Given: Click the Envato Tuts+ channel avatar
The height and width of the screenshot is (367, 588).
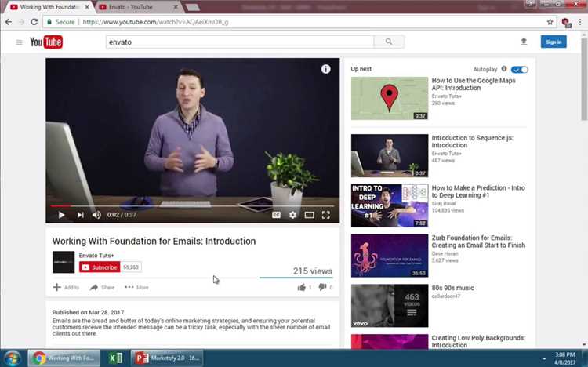Looking at the screenshot, I should 64,262.
